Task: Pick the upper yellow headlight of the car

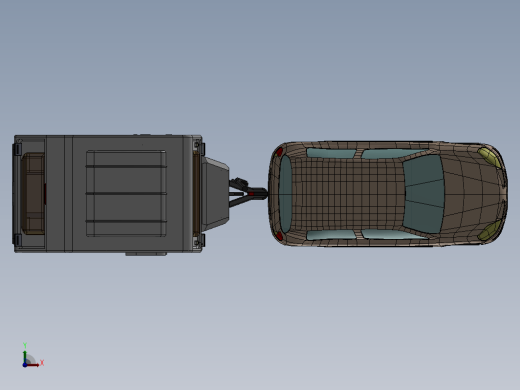Action: 489,157
